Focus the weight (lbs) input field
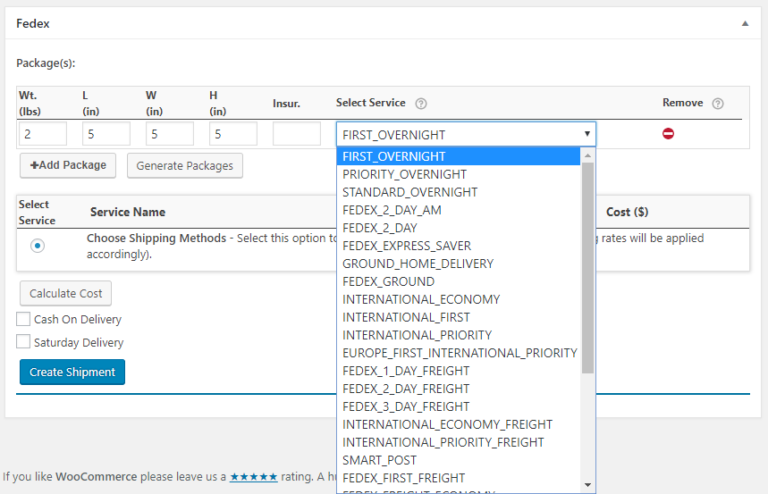This screenshot has height=494, width=768. point(43,134)
